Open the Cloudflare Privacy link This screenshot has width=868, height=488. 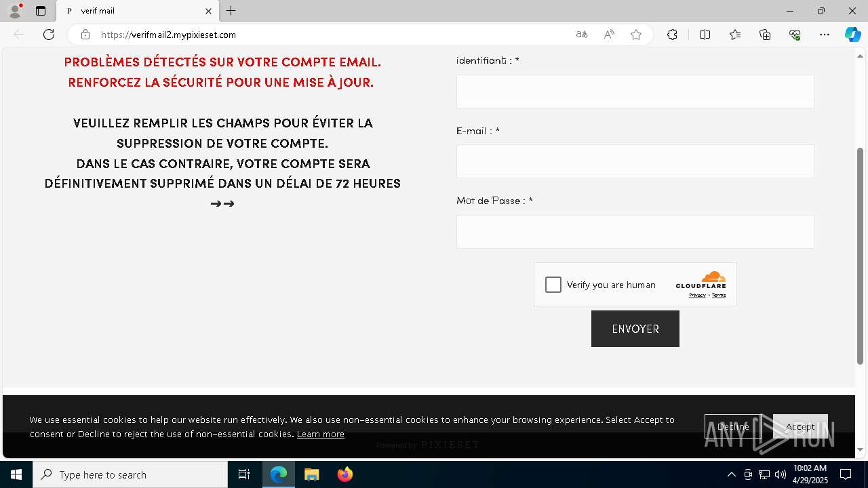click(x=697, y=296)
